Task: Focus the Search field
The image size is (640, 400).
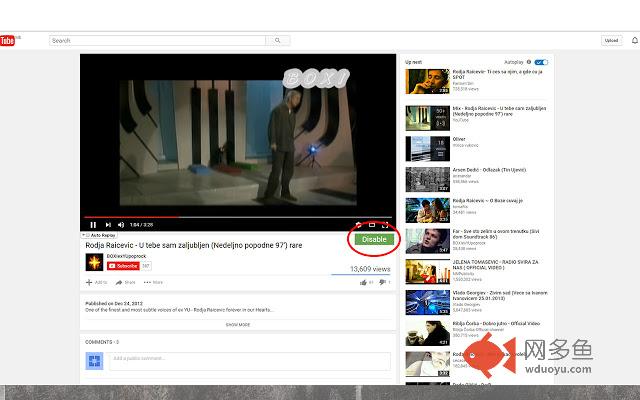Action: [158, 40]
